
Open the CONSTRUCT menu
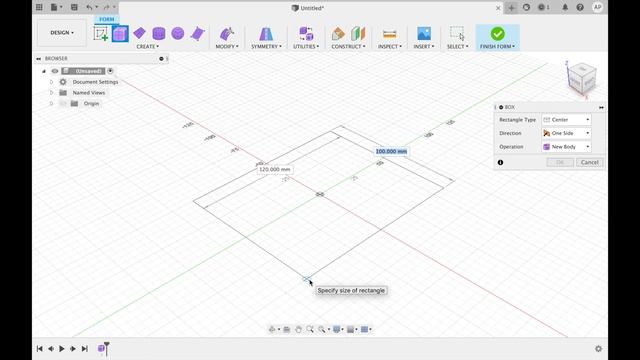(348, 47)
